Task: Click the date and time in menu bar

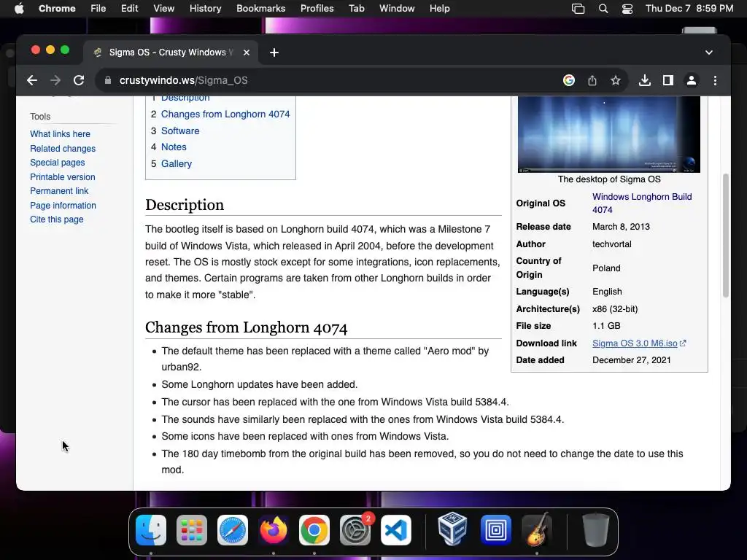Action: pyautogui.click(x=689, y=9)
